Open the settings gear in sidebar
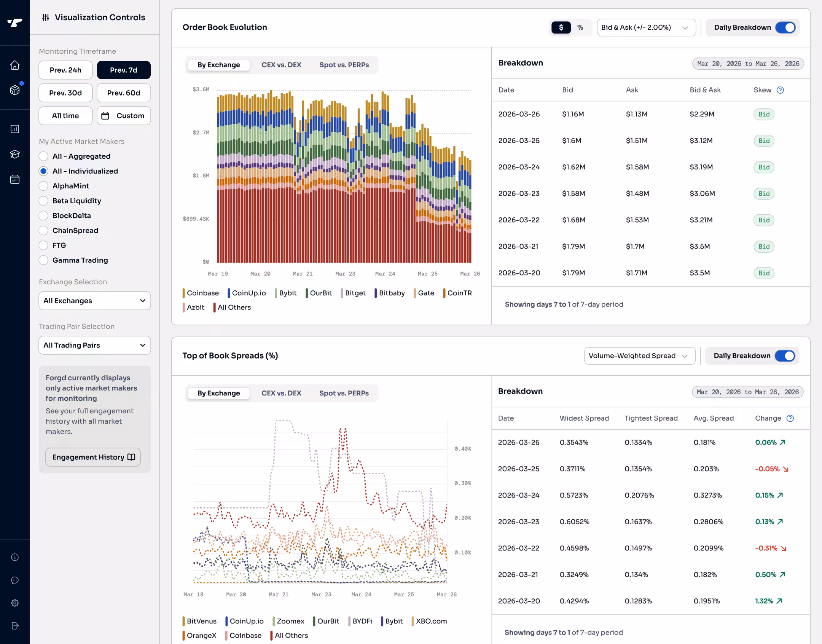This screenshot has height=644, width=822. pos(15,603)
